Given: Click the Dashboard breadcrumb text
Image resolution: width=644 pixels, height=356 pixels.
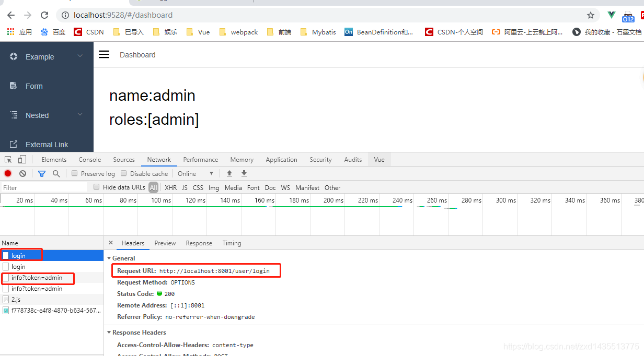Looking at the screenshot, I should (137, 55).
